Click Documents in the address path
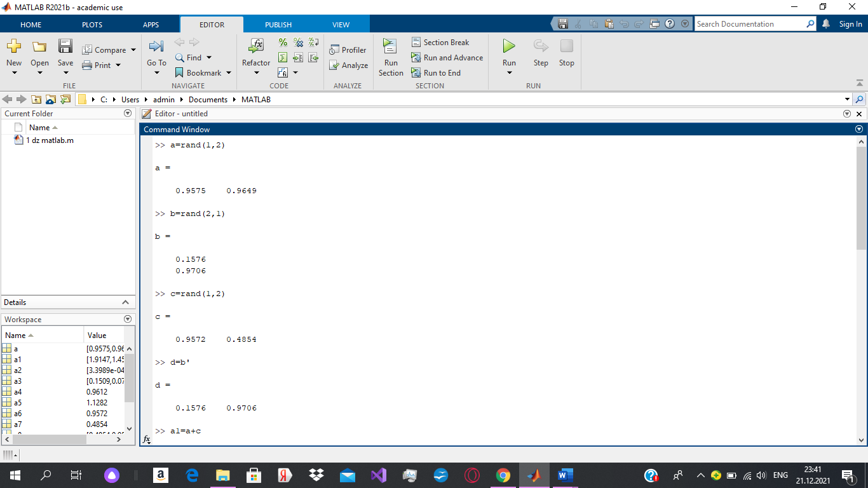This screenshot has height=488, width=868. 208,99
